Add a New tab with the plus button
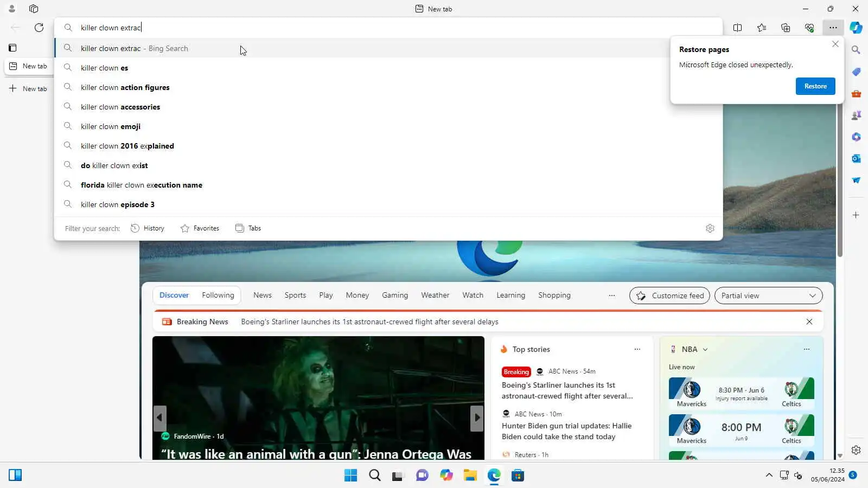 [28, 88]
